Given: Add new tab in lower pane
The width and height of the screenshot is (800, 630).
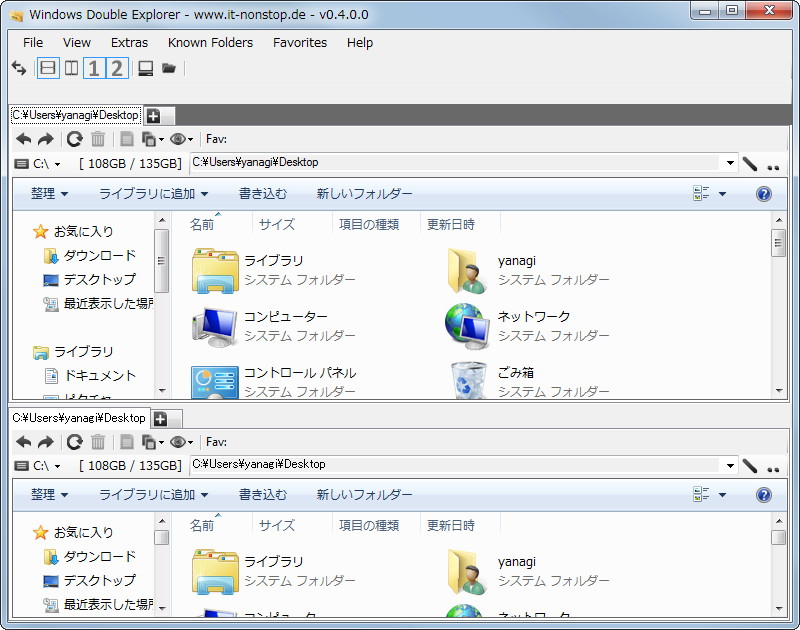Looking at the screenshot, I should (160, 419).
